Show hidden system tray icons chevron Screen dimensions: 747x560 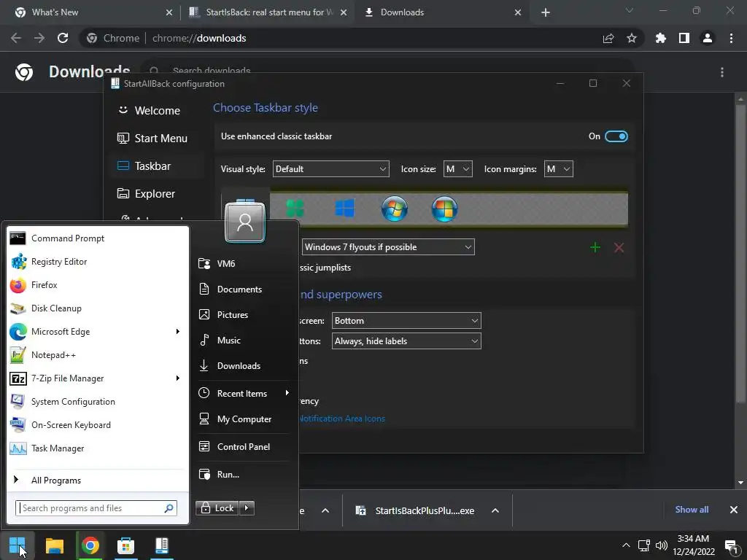pyautogui.click(x=626, y=545)
